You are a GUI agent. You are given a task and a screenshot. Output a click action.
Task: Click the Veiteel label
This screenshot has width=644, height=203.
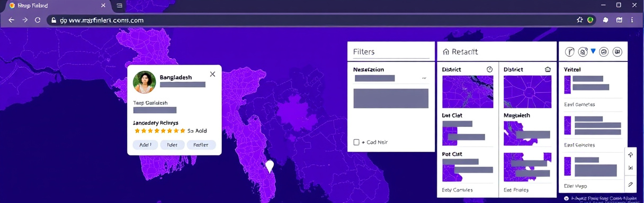click(573, 70)
